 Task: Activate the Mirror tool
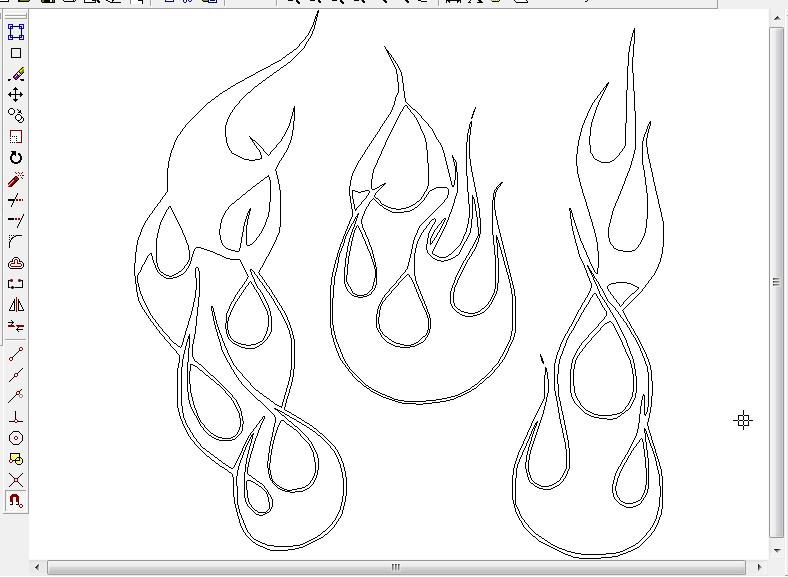pyautogui.click(x=16, y=305)
